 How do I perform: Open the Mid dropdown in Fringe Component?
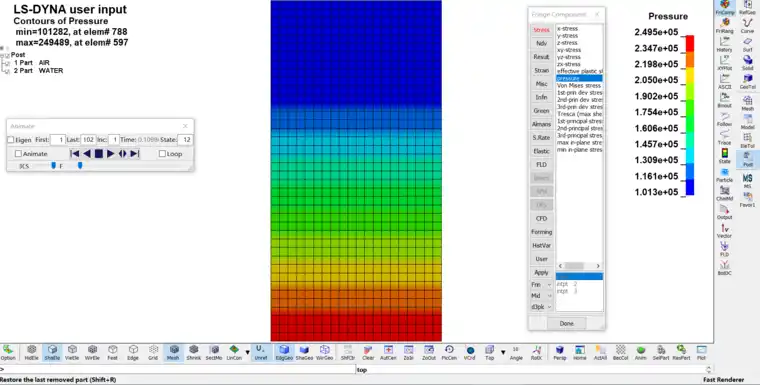[x=541, y=296]
